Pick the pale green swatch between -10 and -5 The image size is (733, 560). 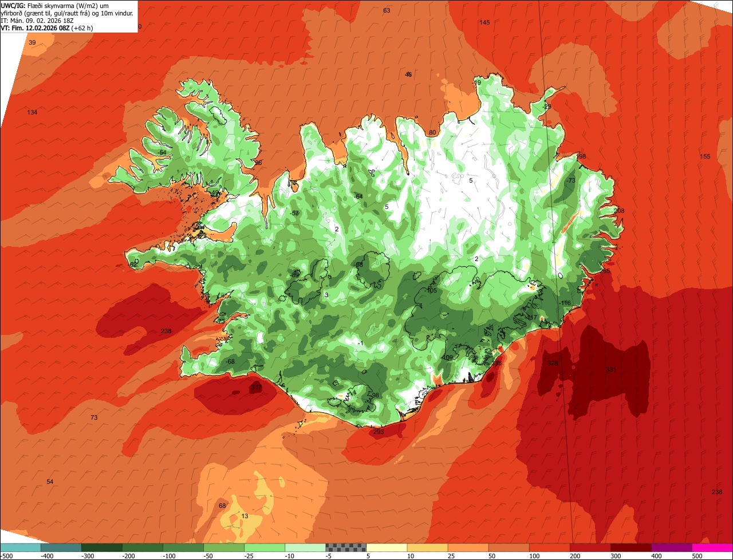305,547
